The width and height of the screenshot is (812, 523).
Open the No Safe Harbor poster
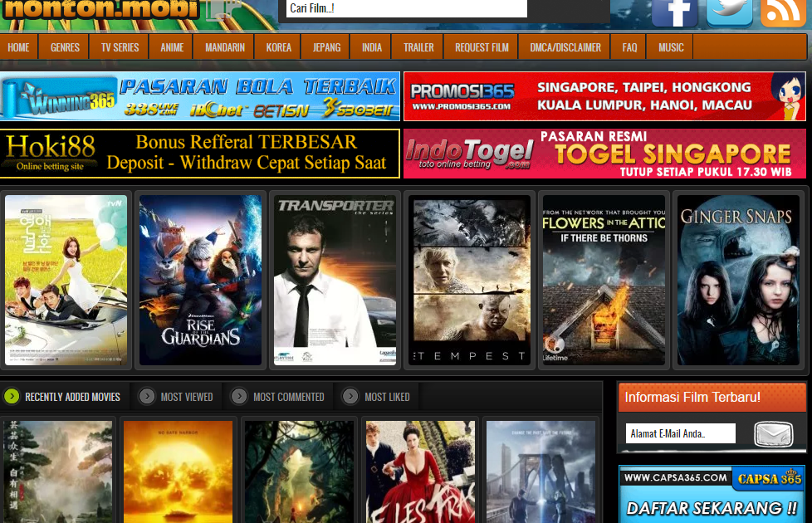(179, 472)
